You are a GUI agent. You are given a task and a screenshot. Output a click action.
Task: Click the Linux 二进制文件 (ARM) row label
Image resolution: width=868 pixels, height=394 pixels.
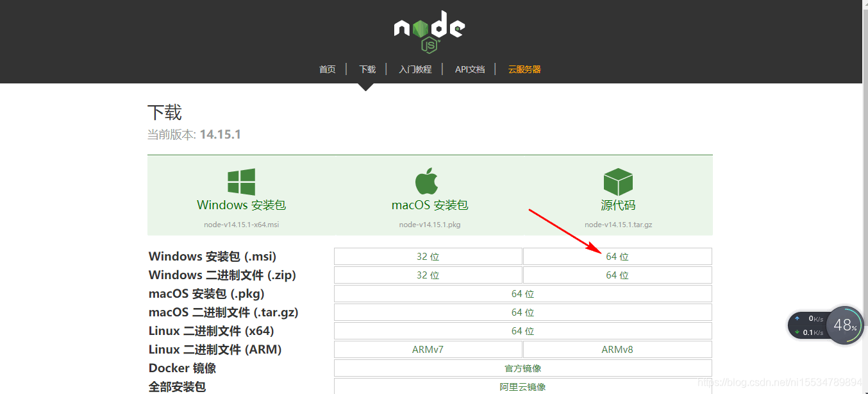pyautogui.click(x=215, y=350)
